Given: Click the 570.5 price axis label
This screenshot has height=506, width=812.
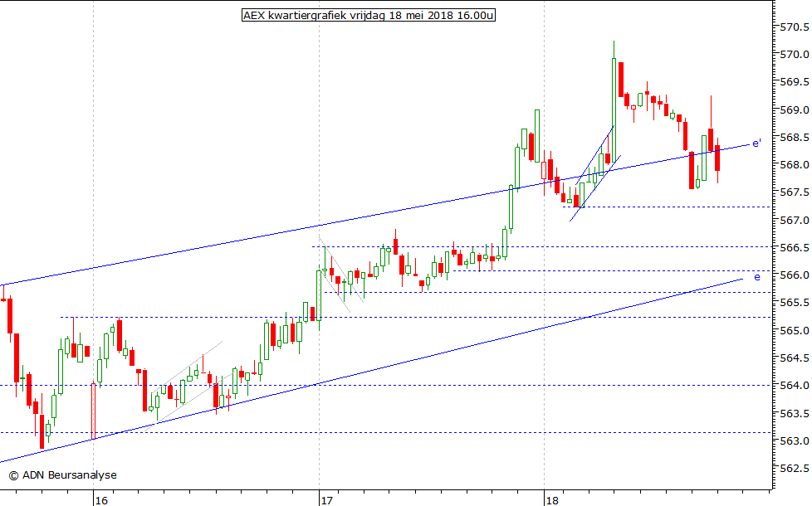Looking at the screenshot, I should (x=795, y=27).
